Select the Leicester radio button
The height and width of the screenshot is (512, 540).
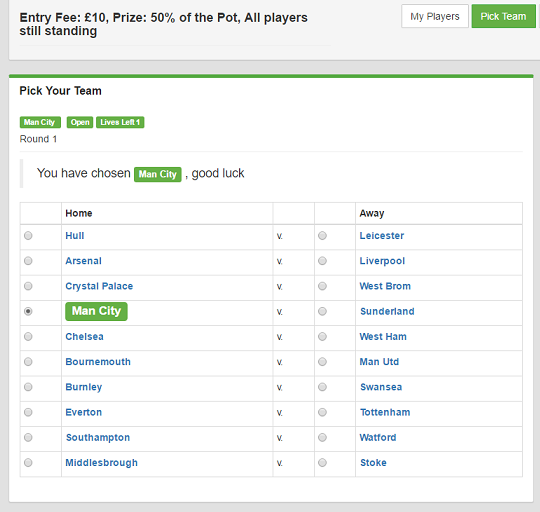(322, 236)
